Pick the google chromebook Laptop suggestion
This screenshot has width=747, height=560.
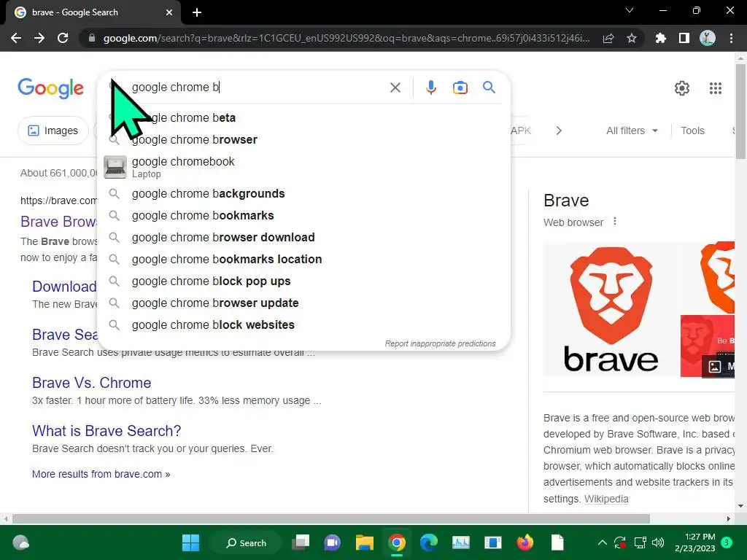coord(303,167)
